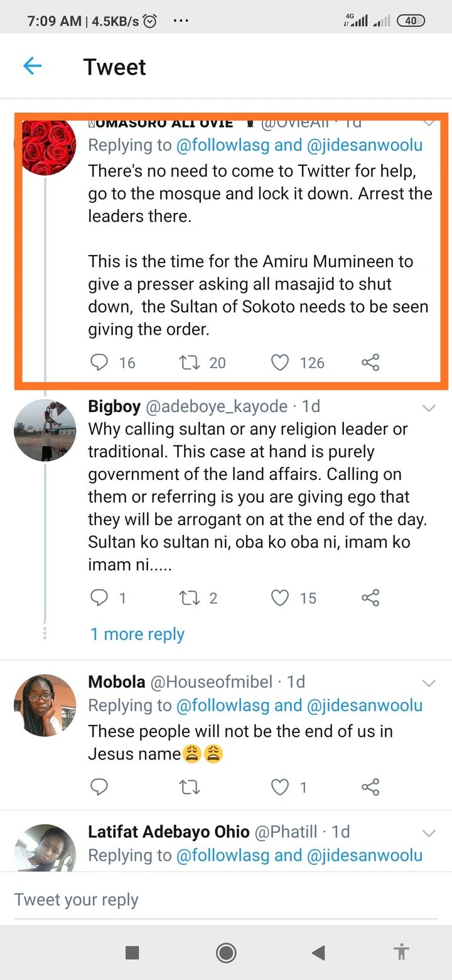Retweet Mobola's tweet
This screenshot has width=452, height=980.
189,787
